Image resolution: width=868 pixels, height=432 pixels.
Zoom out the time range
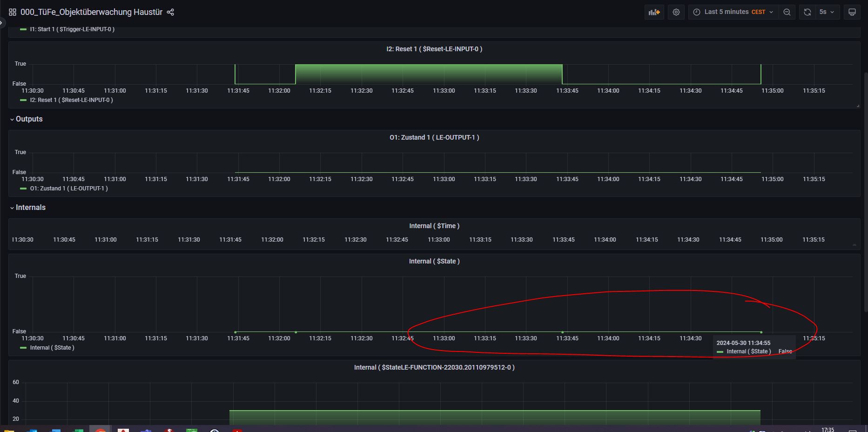click(x=787, y=12)
